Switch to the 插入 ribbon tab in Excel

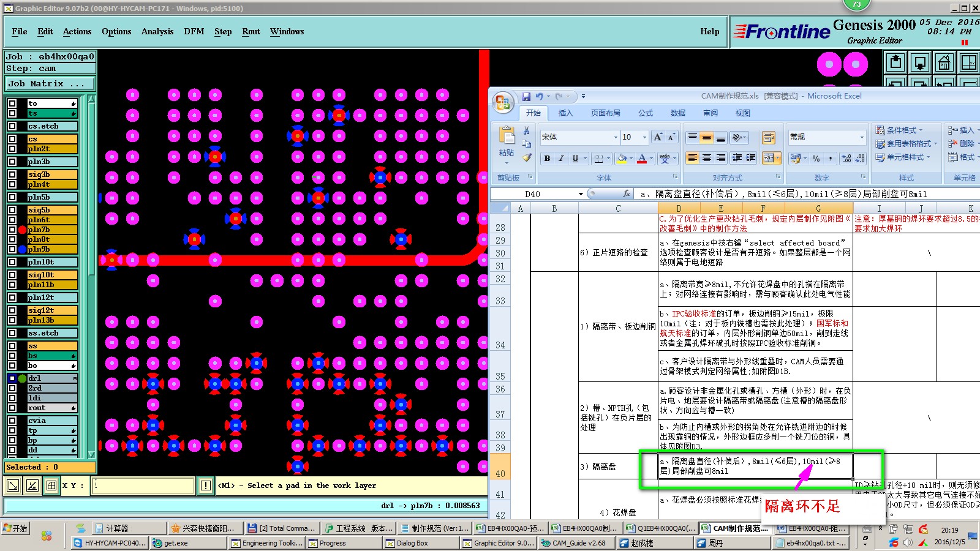pyautogui.click(x=565, y=113)
